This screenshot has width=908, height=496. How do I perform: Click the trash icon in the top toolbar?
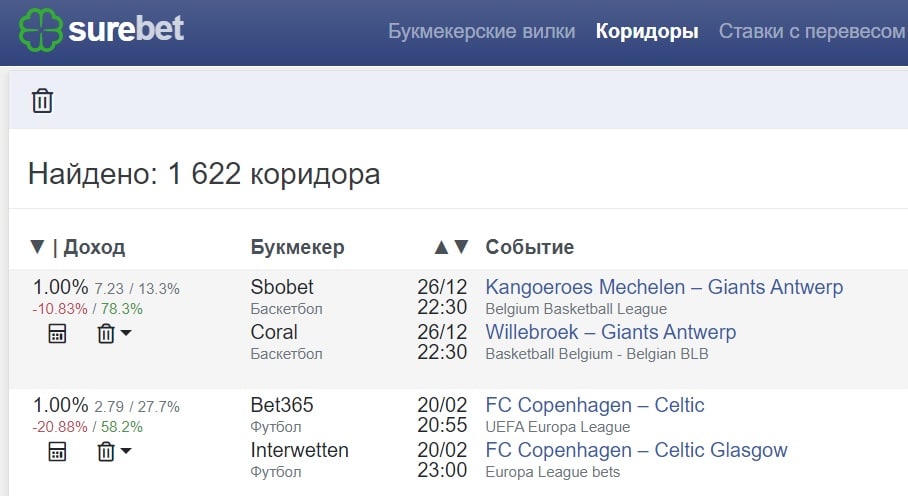(42, 101)
